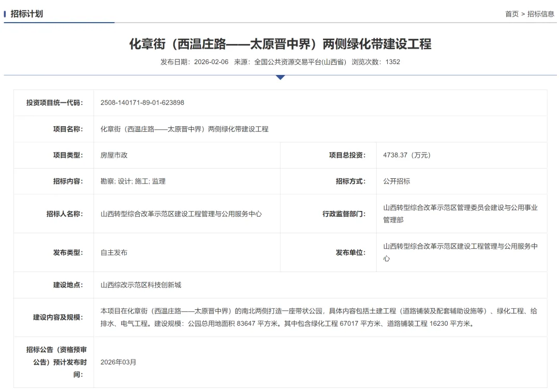Image resolution: width=559 pixels, height=392 pixels.
Task: Click the 项目类型 label
Action: point(68,155)
